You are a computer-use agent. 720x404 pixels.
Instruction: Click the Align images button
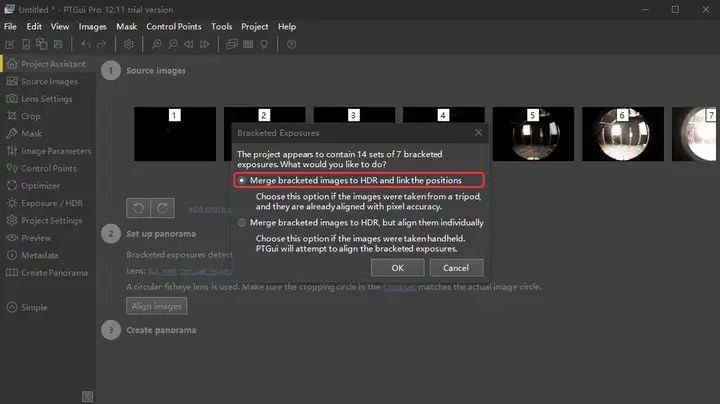click(x=157, y=306)
